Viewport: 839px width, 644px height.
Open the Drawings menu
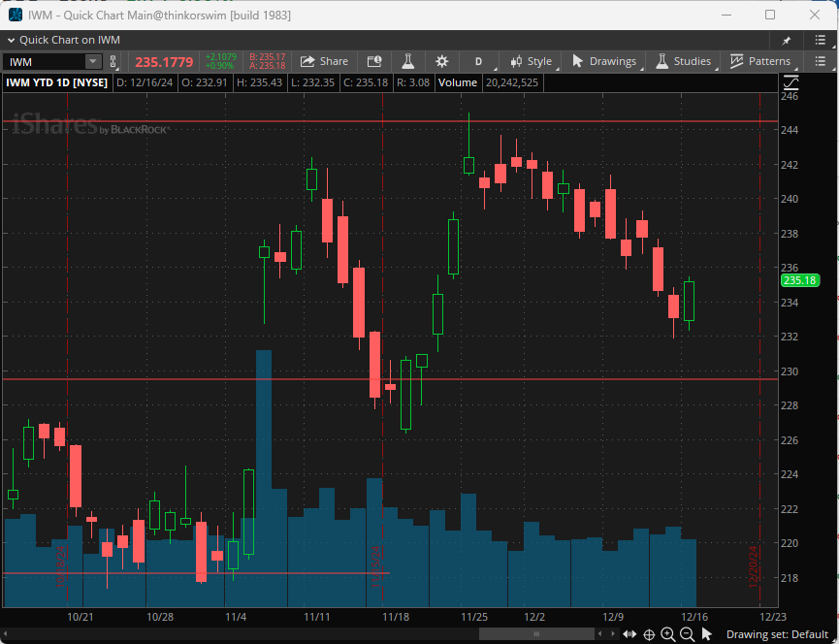(604, 61)
